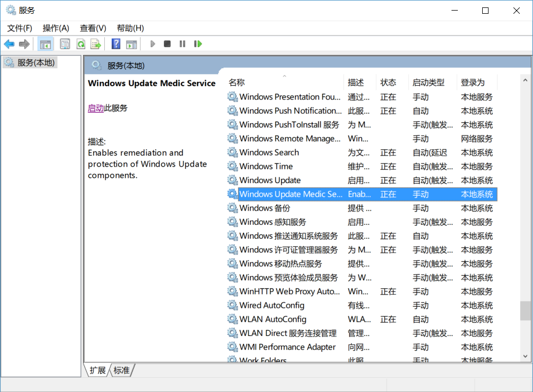Select the Windows 感知服务 row

point(362,222)
